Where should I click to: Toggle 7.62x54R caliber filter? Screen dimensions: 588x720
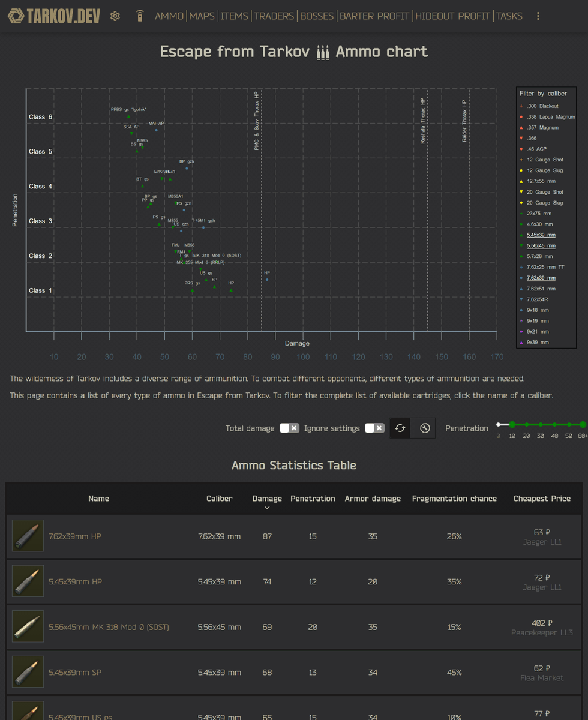(x=537, y=299)
